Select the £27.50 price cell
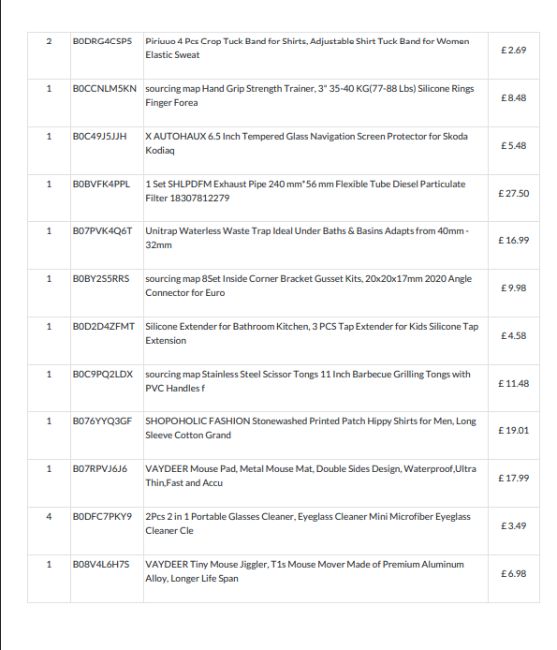The image size is (557, 650). coord(513,194)
